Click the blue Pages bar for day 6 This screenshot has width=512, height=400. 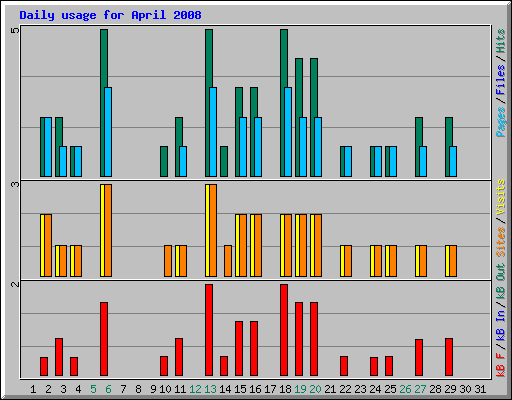(x=108, y=132)
